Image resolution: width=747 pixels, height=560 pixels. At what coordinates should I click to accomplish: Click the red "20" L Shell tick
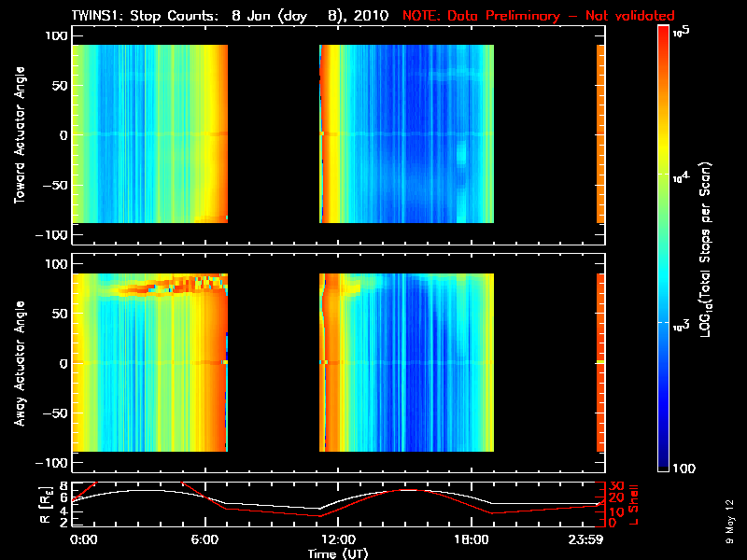617,497
